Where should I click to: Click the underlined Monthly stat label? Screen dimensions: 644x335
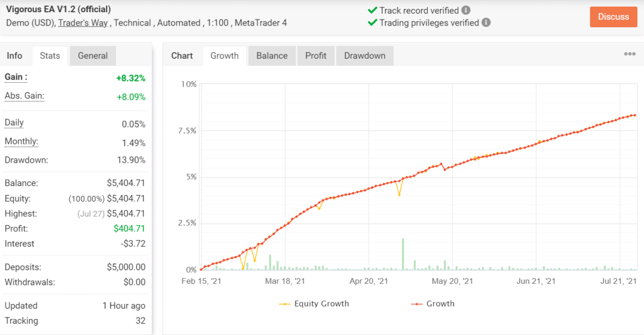[x=21, y=141]
